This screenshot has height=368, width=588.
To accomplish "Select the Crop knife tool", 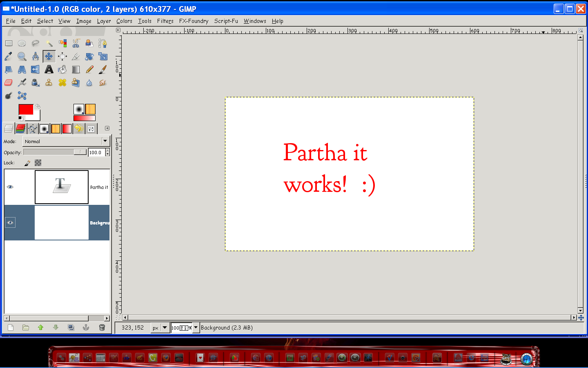I will coord(76,56).
